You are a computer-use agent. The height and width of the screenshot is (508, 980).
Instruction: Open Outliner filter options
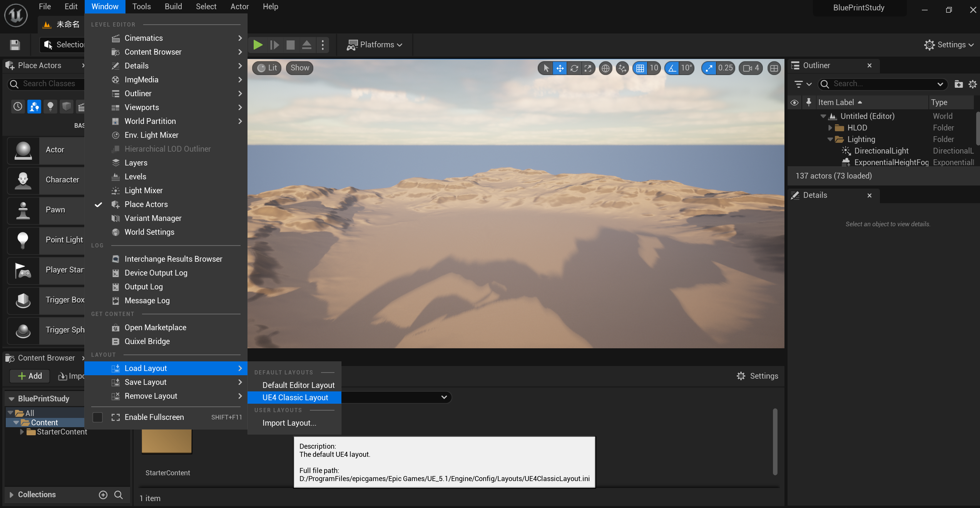[x=803, y=84]
